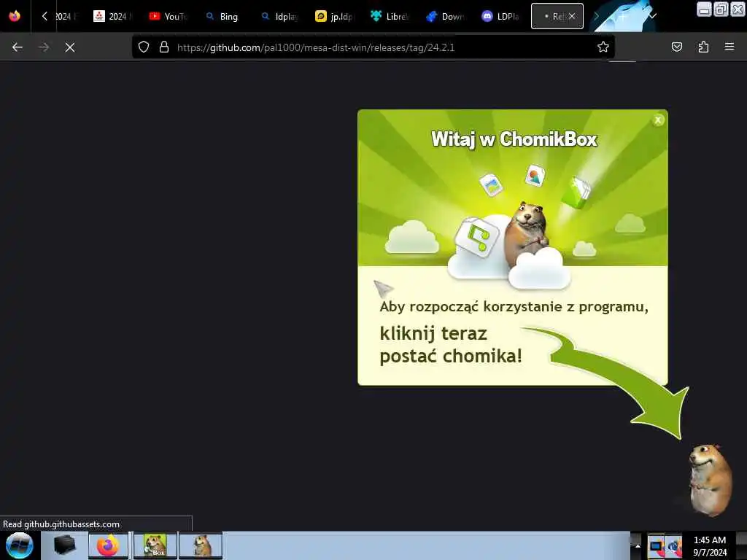The height and width of the screenshot is (560, 747).
Task: Go back to the previous page
Action: click(x=18, y=47)
